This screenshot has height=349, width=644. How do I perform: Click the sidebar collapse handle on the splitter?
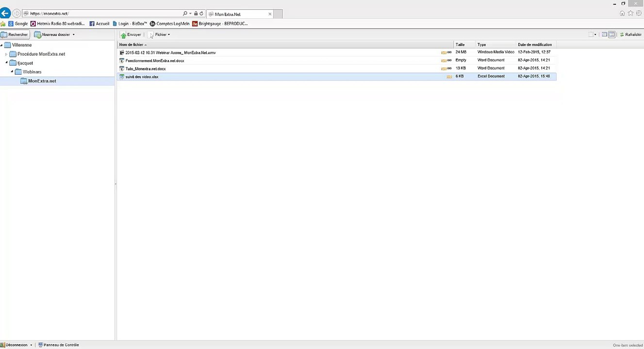pyautogui.click(x=116, y=184)
